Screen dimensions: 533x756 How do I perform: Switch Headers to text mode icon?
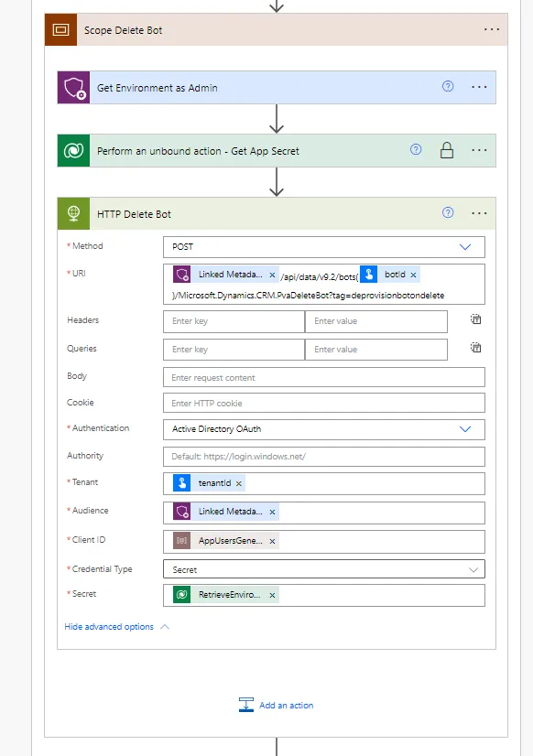point(475,319)
